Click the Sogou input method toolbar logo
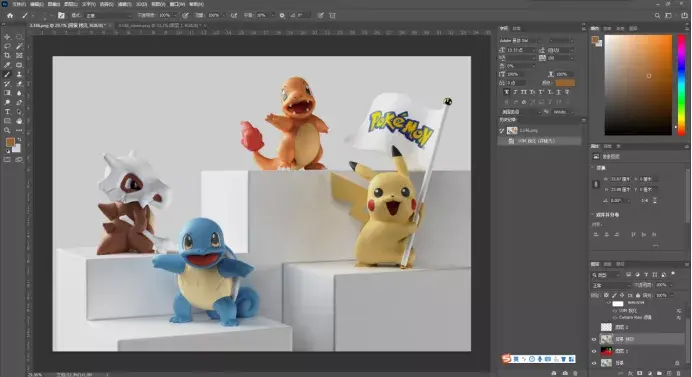The height and width of the screenshot is (377, 692). coord(506,358)
